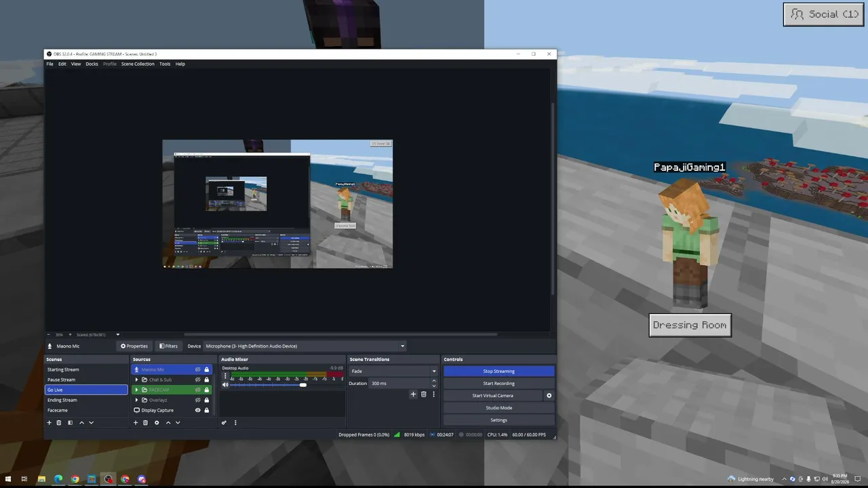Open advanced audio properties in the Audio Mixer
868x488 pixels.
point(224,423)
